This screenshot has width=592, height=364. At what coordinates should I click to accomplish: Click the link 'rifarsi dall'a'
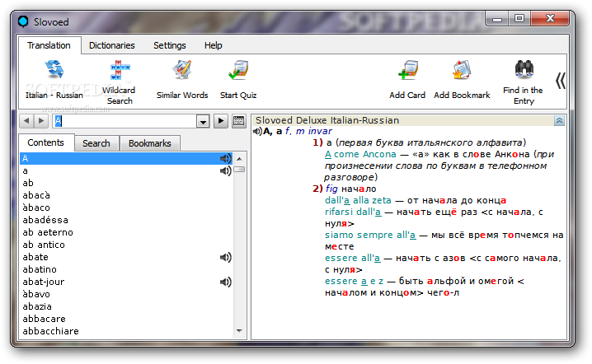[353, 212]
